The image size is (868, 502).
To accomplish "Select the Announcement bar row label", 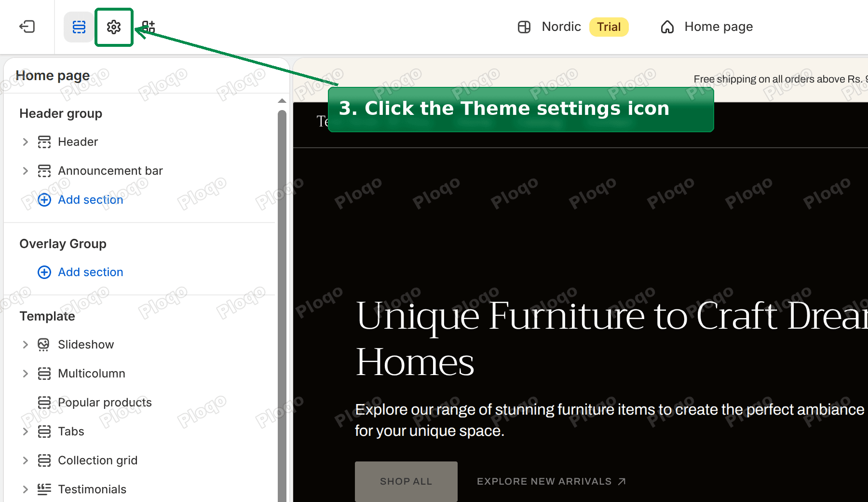I will pyautogui.click(x=110, y=171).
